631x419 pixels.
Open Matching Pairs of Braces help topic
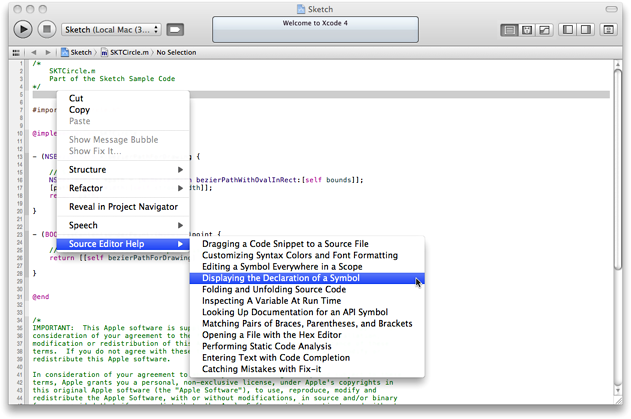[307, 323]
